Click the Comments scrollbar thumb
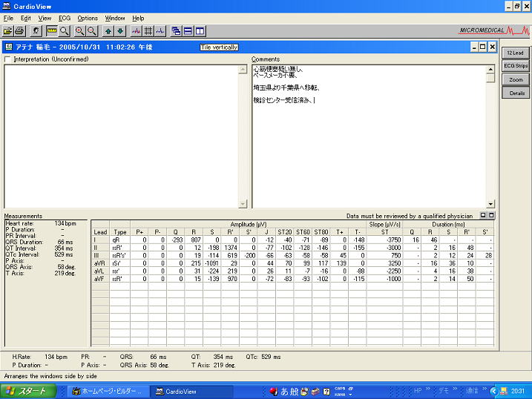The width and height of the screenshot is (532, 399). pos(490,79)
